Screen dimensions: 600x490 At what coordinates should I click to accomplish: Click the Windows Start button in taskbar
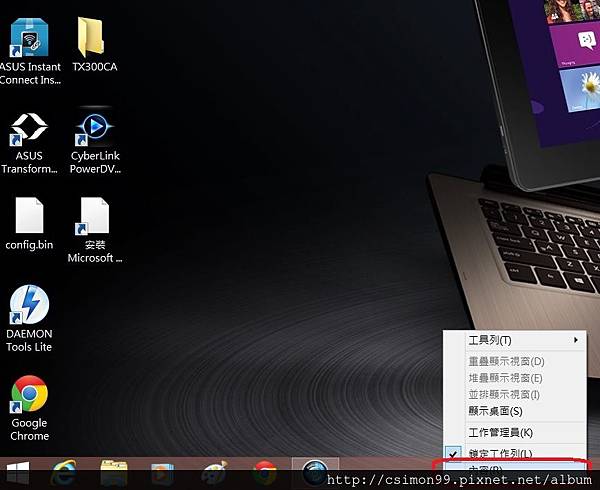pos(16,474)
